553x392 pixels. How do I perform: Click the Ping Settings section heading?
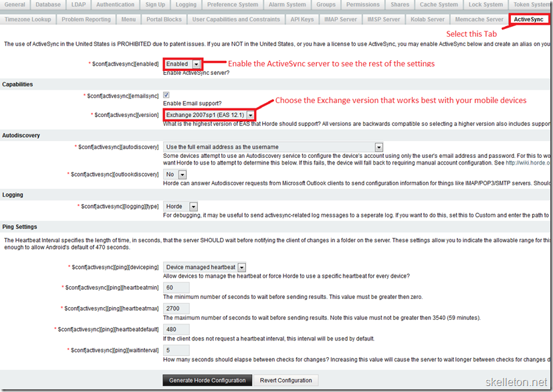[x=20, y=227]
